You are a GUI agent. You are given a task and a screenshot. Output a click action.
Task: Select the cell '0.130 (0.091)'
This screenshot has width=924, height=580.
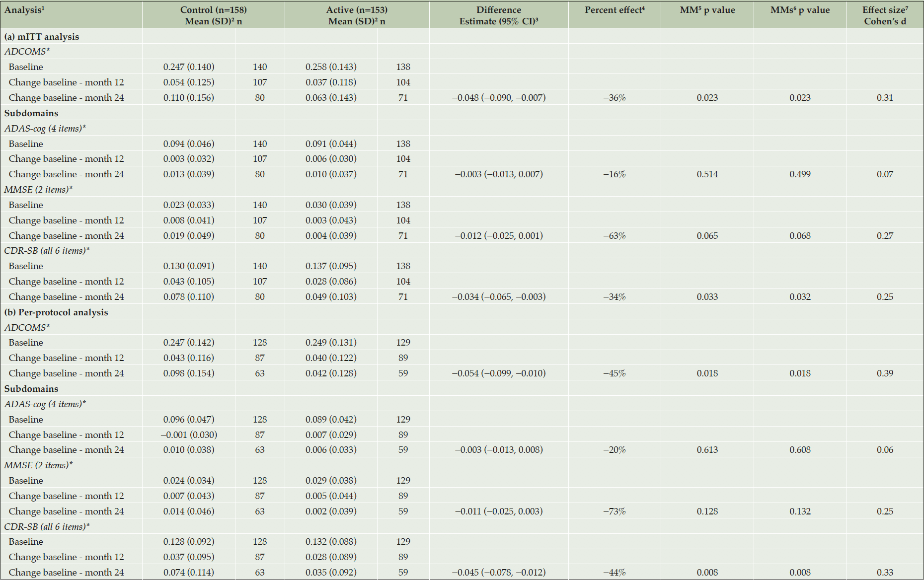[x=189, y=266]
